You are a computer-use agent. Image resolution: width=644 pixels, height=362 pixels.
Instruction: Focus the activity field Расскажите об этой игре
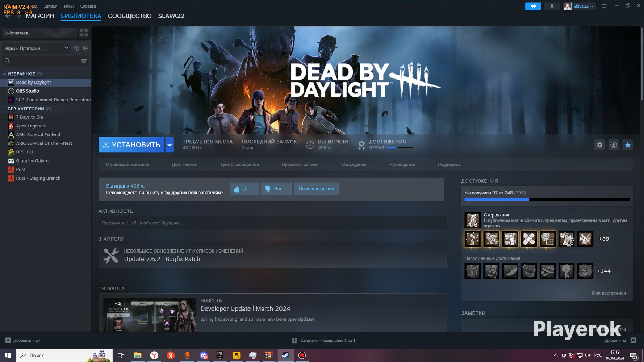272,223
